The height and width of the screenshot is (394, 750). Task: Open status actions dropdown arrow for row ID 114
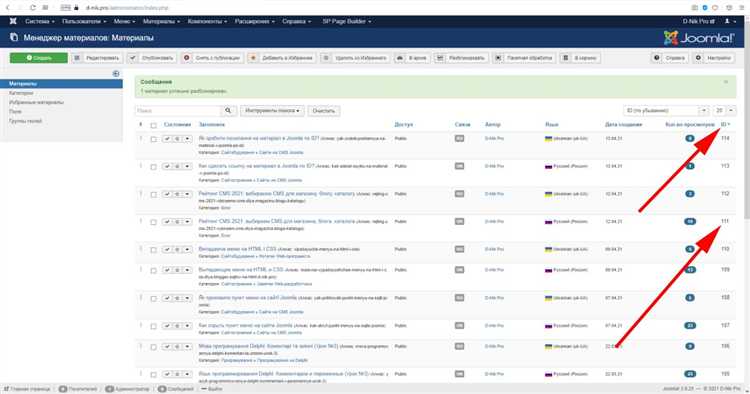tap(187, 139)
